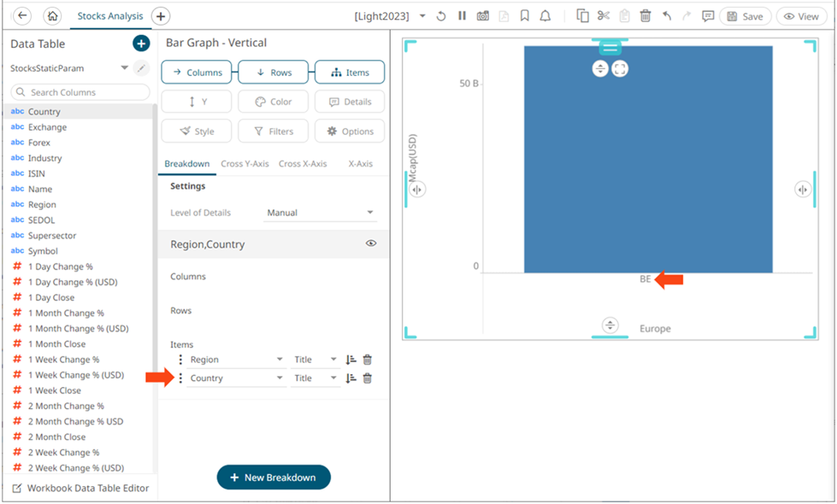Click the Save button
This screenshot has height=504, width=837.
click(x=745, y=16)
